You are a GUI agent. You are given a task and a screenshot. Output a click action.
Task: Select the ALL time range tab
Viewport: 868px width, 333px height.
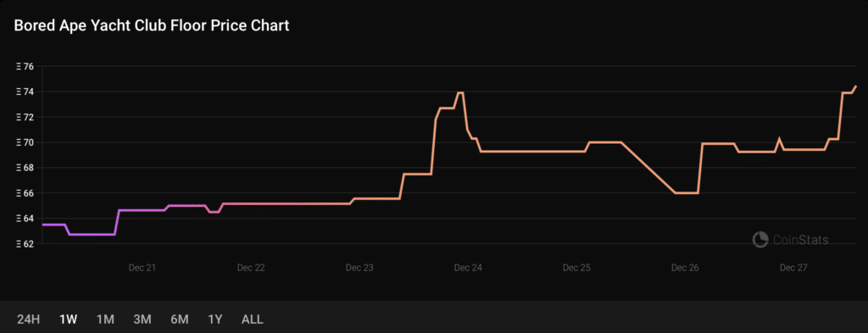[253, 319]
